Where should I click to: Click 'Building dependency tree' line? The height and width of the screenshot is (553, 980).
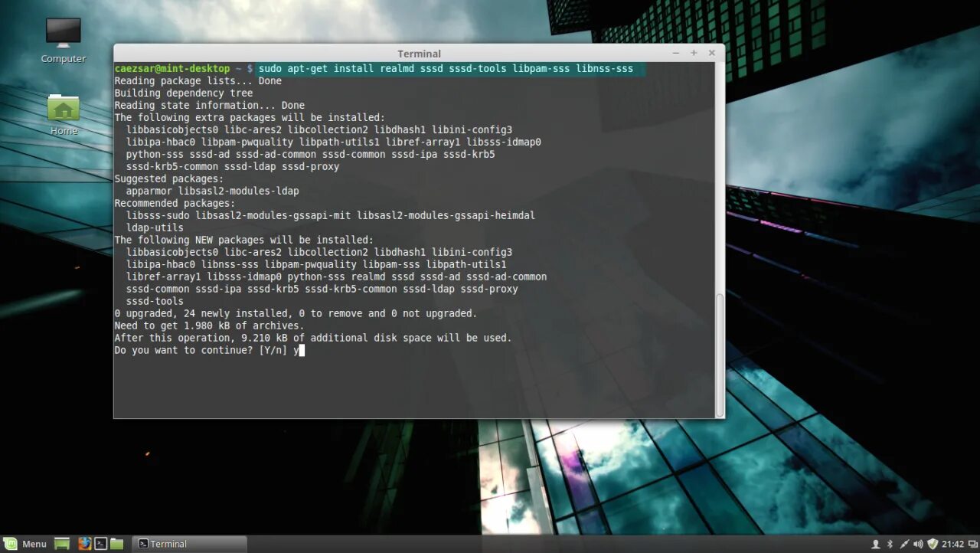tap(184, 93)
